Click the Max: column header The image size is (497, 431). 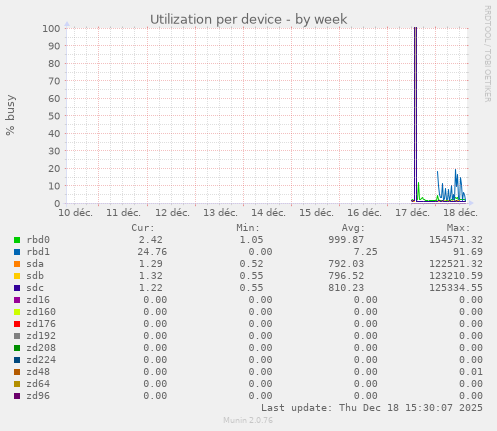click(458, 228)
